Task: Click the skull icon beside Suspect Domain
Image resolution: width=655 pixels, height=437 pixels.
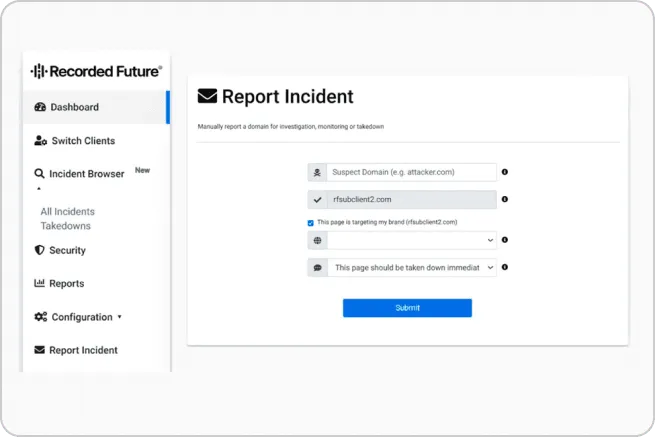Action: (x=317, y=172)
